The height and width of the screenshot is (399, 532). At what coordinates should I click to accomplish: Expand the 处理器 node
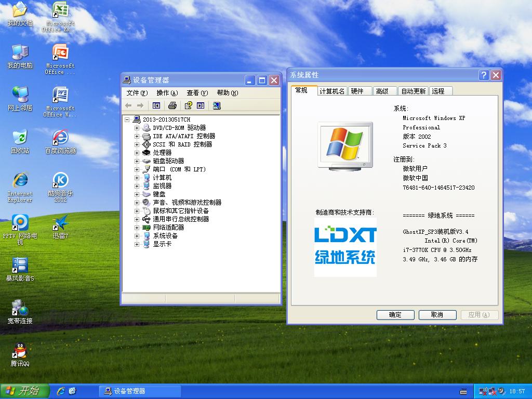coord(137,153)
